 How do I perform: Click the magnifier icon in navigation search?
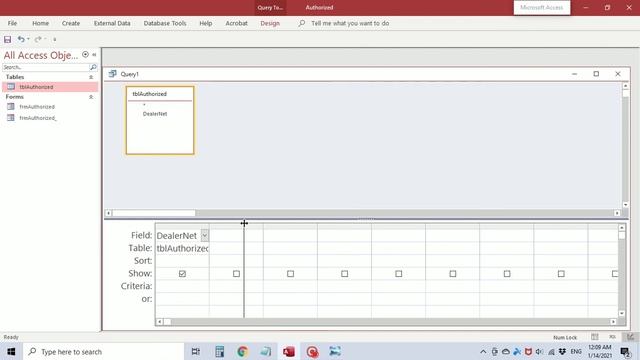pyautogui.click(x=93, y=67)
